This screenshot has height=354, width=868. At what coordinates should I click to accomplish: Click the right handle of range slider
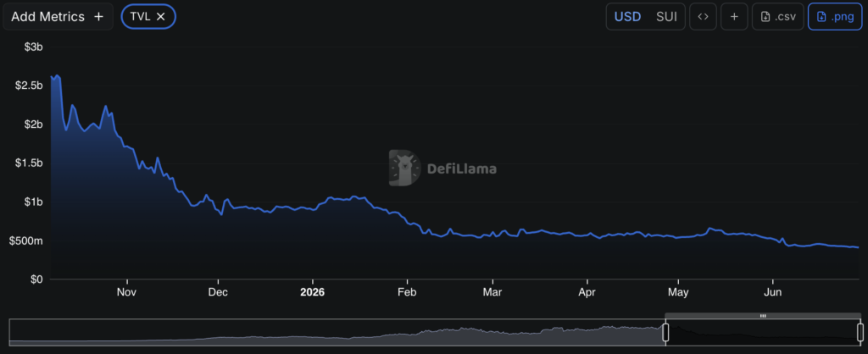[860, 332]
